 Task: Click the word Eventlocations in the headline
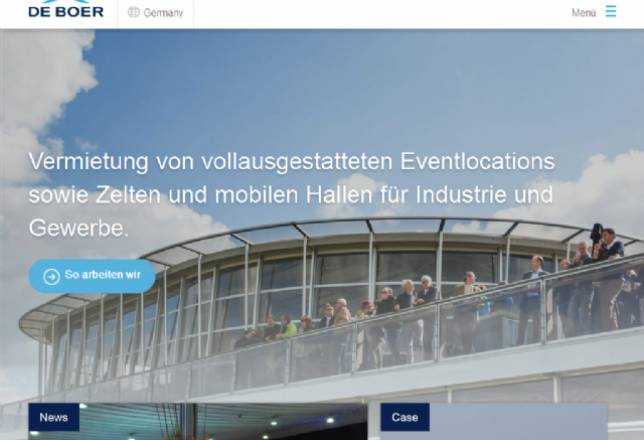coord(477,161)
